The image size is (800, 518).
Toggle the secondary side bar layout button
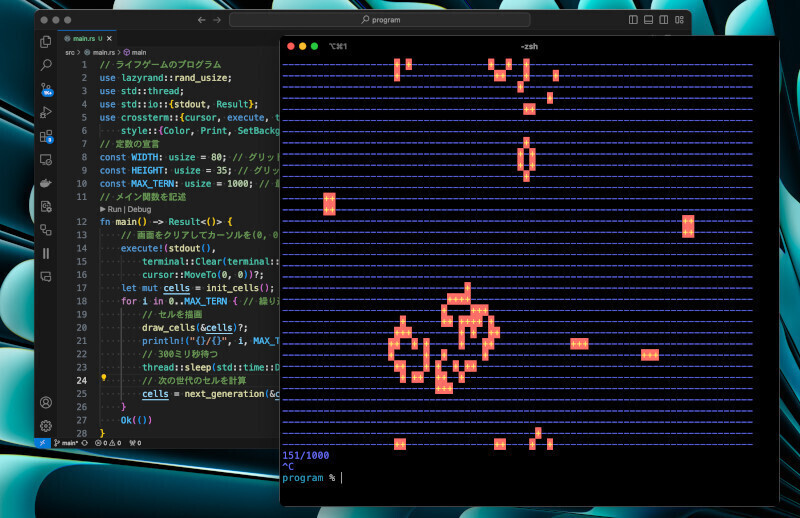663,20
